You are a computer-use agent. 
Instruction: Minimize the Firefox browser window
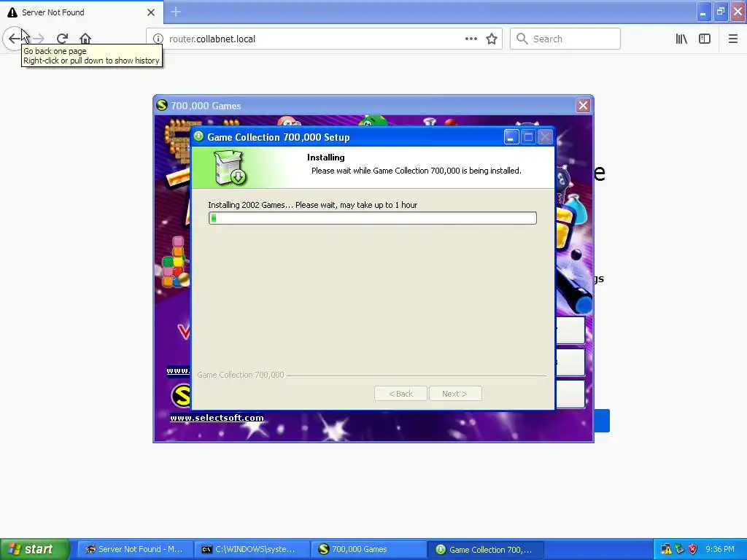pos(703,12)
